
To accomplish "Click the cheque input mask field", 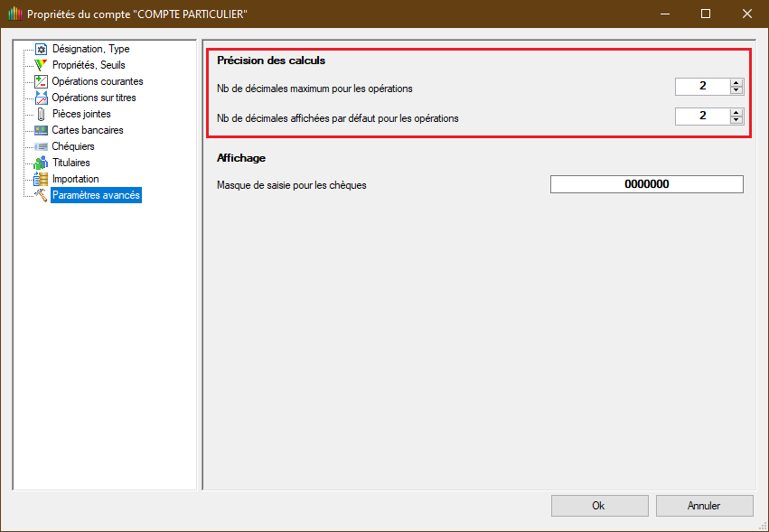I will (646, 184).
